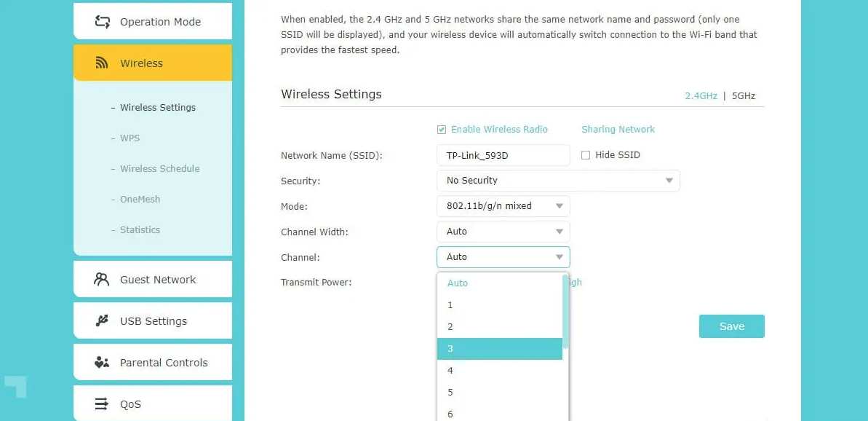Switch to the 5GHz band tab
The width and height of the screenshot is (868, 421).
click(744, 96)
